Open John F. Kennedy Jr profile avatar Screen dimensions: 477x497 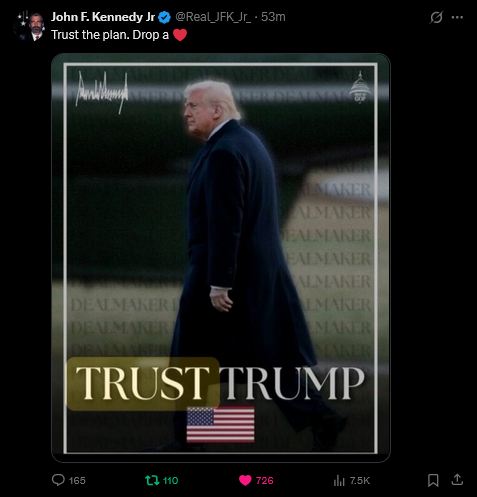point(30,26)
